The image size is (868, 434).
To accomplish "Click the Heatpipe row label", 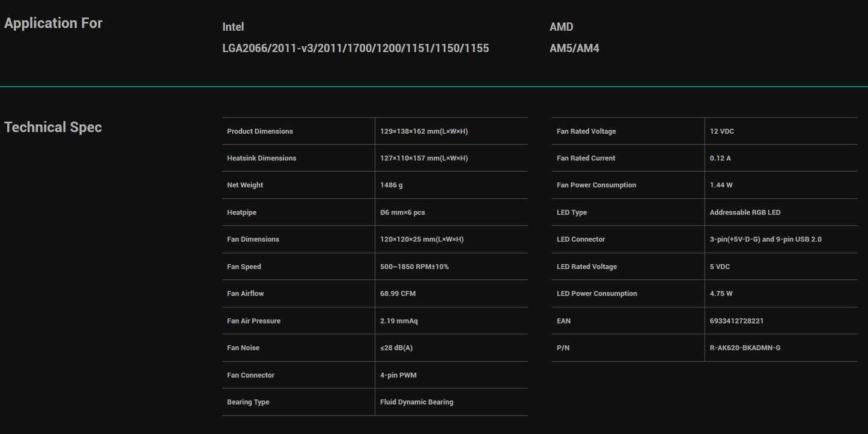I will tap(241, 212).
